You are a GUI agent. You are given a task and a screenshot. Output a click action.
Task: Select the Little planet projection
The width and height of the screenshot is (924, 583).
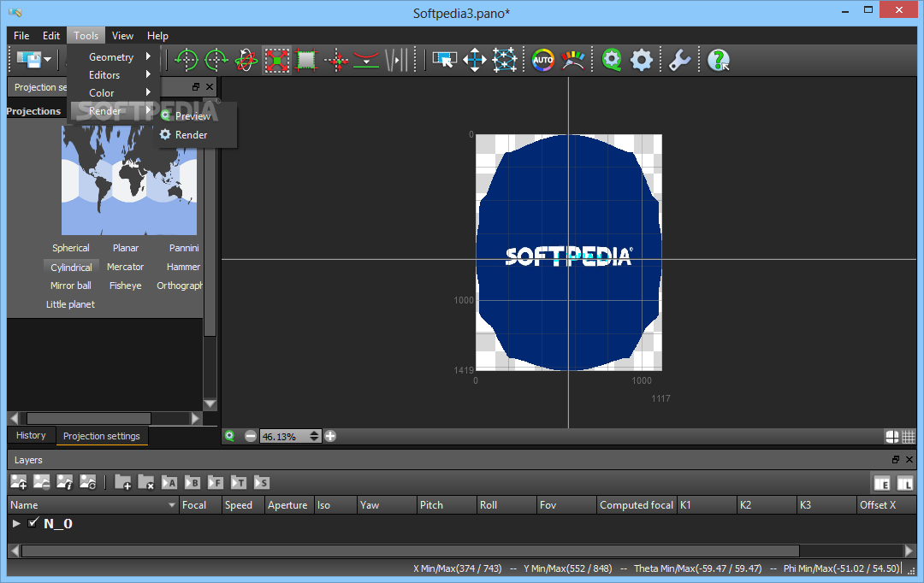click(71, 304)
